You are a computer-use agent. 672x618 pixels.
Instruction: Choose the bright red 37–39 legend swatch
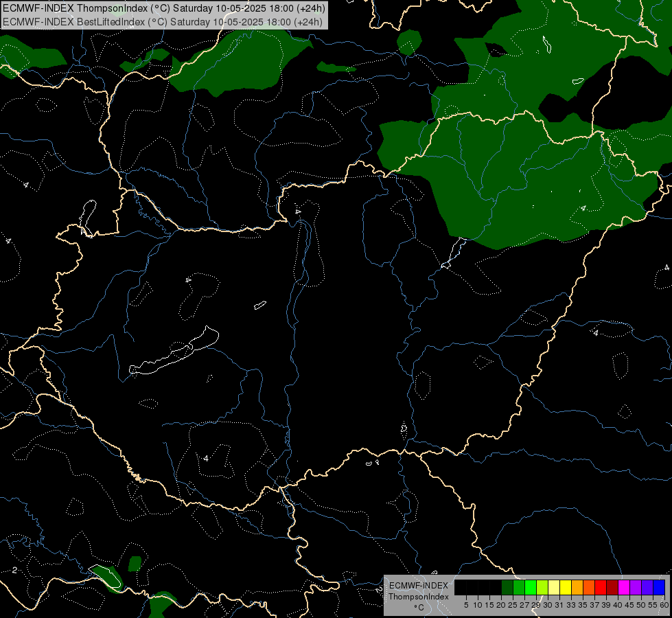pyautogui.click(x=601, y=587)
